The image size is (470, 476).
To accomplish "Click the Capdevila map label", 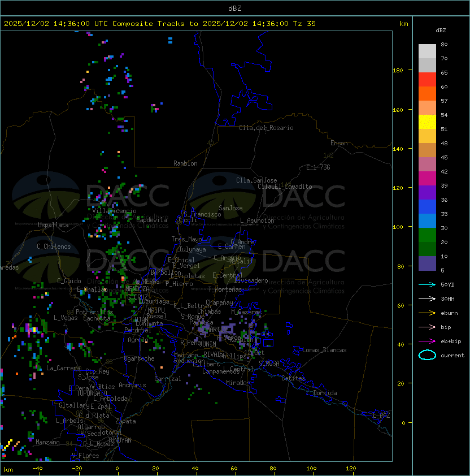I will [x=151, y=220].
